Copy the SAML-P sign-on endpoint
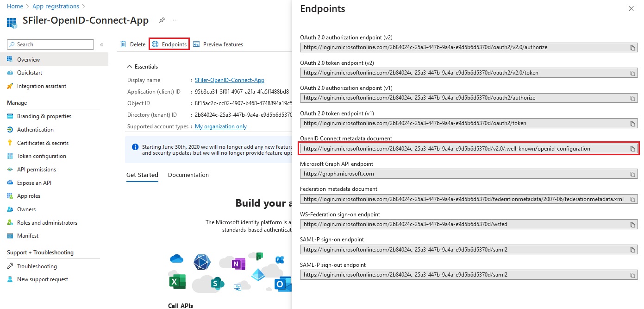This screenshot has width=644, height=309. pos(632,250)
